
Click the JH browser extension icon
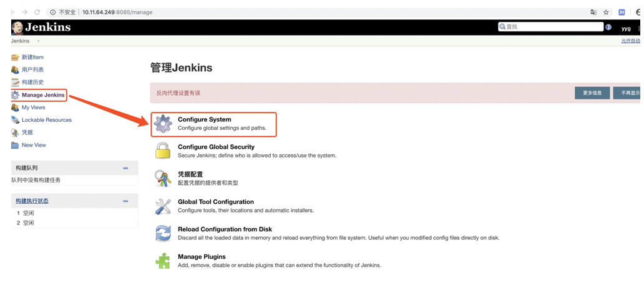coord(622,12)
